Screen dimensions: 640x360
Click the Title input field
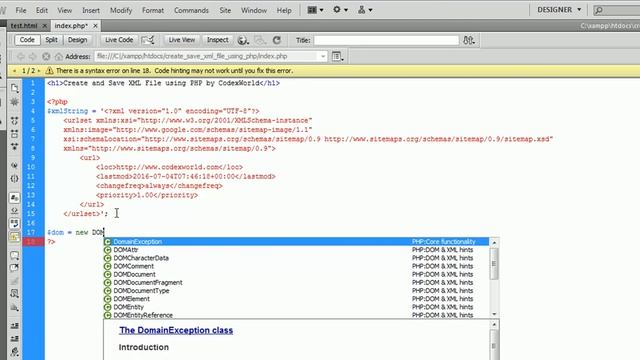click(386, 40)
